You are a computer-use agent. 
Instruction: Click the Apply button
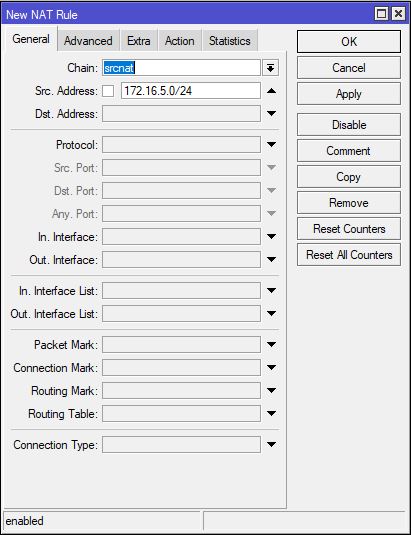349,93
